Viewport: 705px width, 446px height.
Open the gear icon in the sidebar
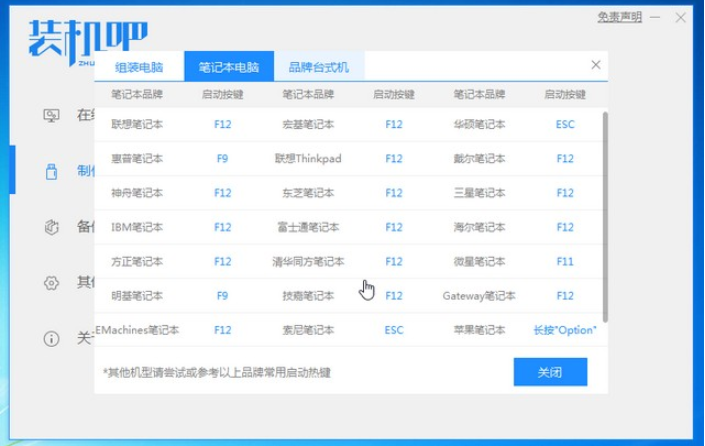[x=52, y=283]
